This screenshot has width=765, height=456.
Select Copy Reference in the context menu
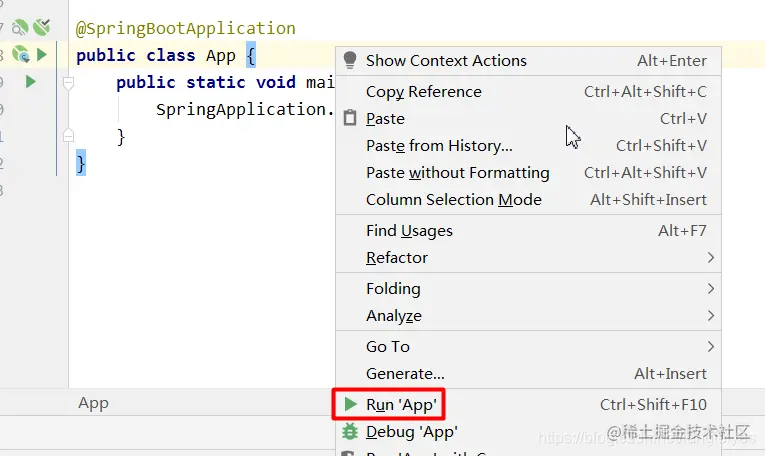click(x=528, y=92)
